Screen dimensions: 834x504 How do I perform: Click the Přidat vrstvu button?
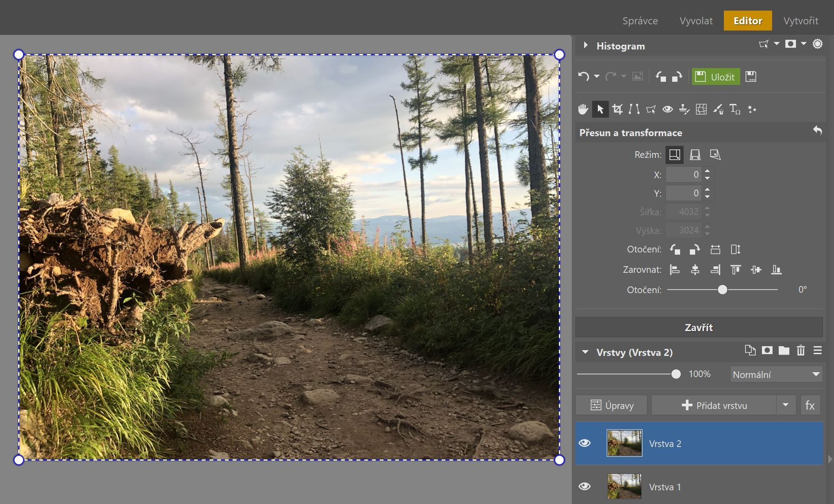(714, 405)
